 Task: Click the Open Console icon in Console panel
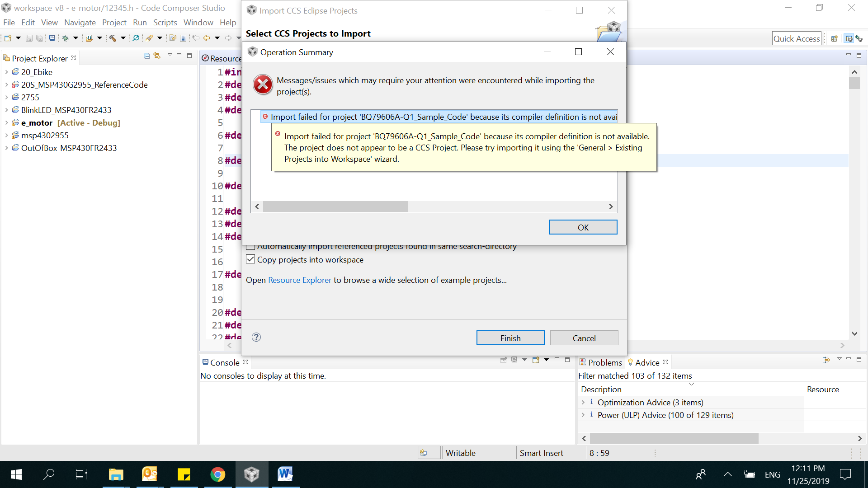click(536, 360)
